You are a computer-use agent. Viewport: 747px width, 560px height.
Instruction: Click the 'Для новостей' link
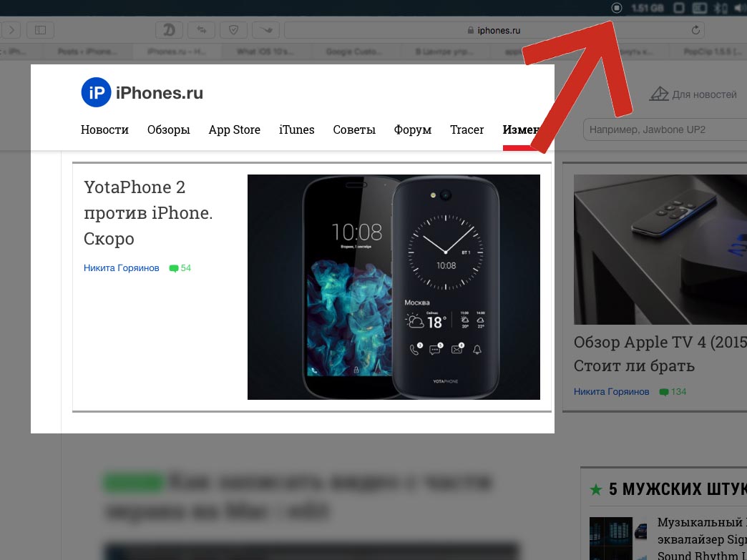click(704, 94)
